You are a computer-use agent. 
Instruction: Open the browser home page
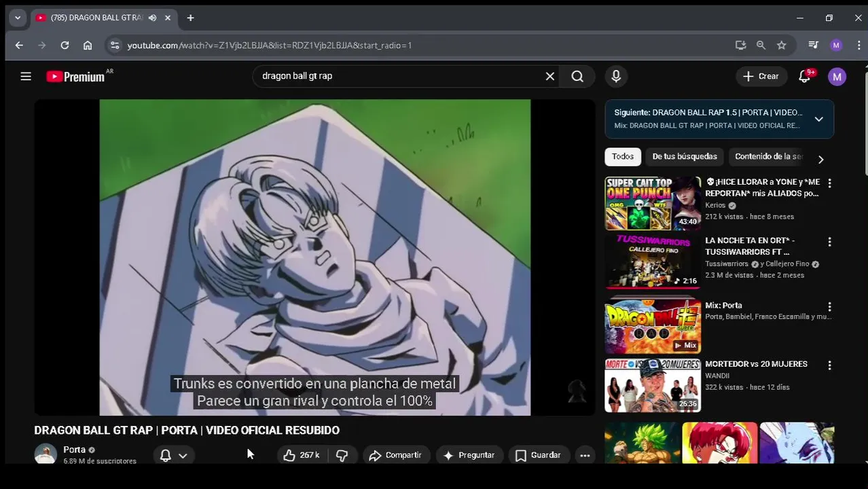[88, 46]
